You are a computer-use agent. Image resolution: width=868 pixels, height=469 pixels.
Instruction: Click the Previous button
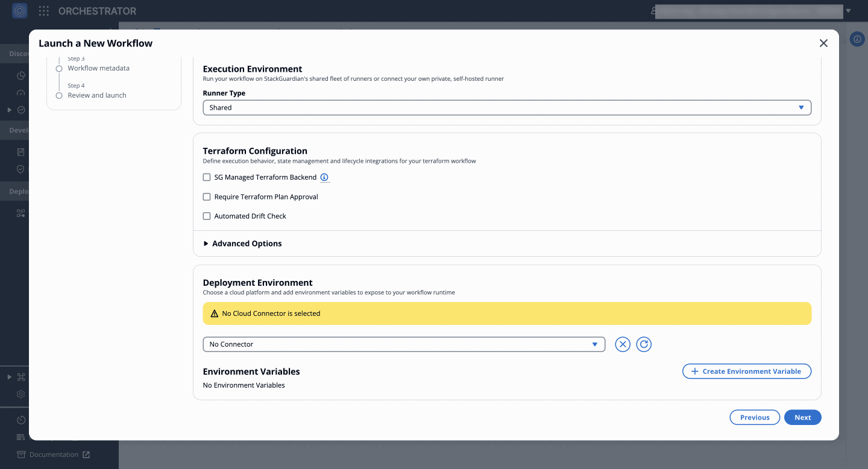pos(755,417)
